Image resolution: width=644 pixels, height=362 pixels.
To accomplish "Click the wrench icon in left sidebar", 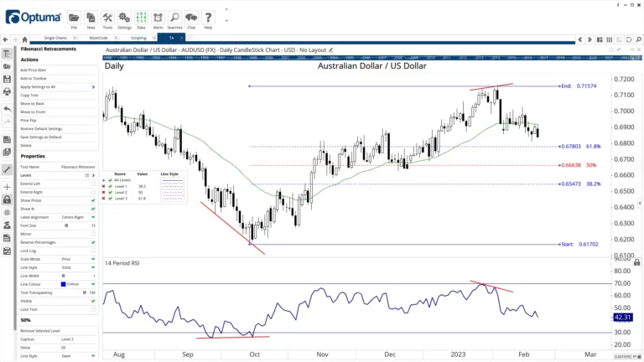I will click(x=7, y=169).
